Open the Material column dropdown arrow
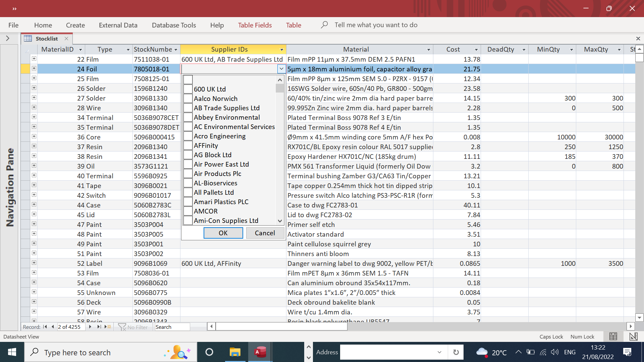Image resolution: width=644 pixels, height=362 pixels. point(429,50)
